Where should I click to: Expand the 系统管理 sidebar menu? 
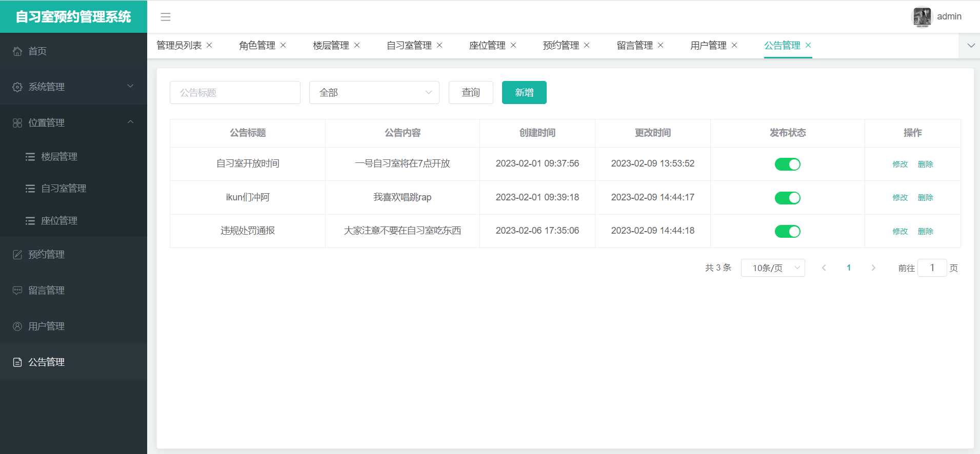click(73, 87)
